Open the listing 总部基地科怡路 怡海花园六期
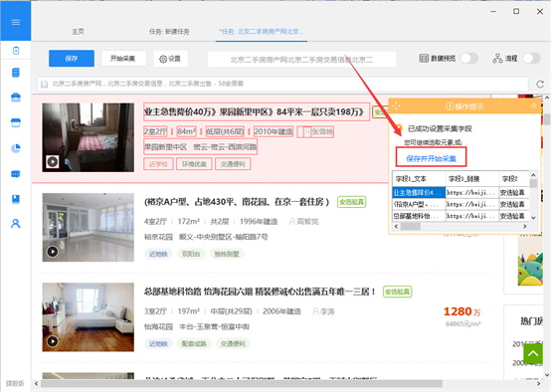The image size is (551, 392). (x=260, y=292)
